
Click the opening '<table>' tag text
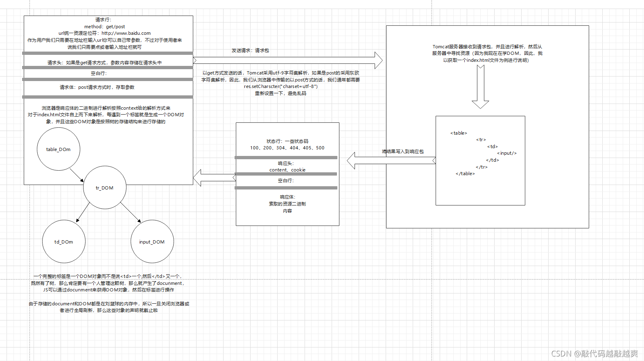point(459,133)
